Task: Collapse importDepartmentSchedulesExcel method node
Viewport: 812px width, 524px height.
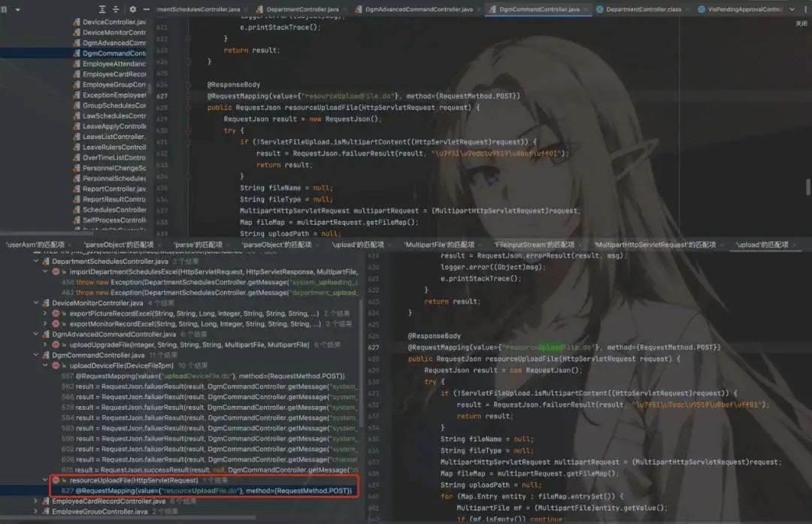Action: tap(45, 272)
